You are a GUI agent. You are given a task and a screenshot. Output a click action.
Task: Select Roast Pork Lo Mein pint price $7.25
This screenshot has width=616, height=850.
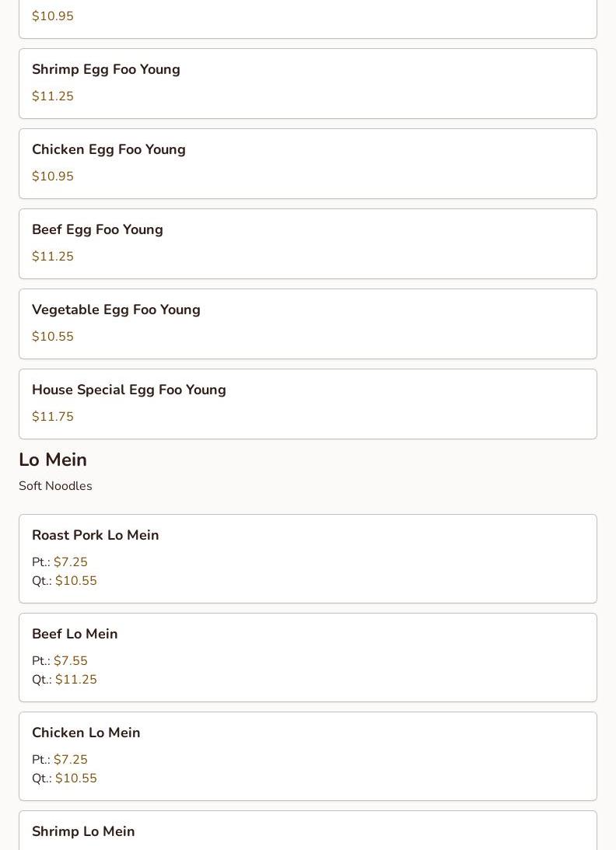[x=70, y=562]
